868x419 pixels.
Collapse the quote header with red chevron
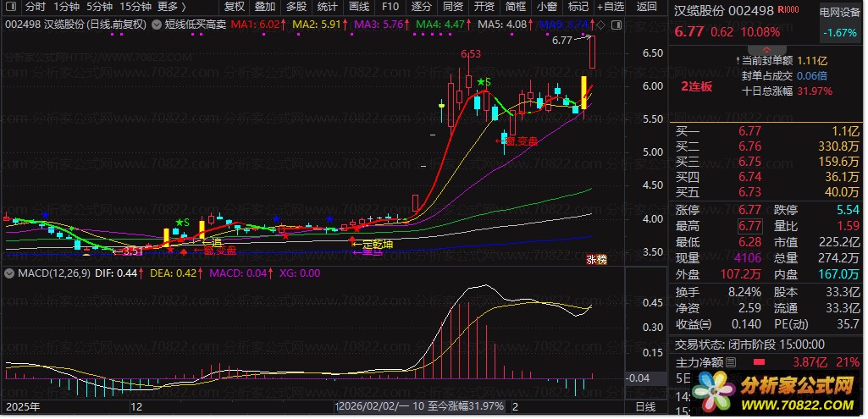coord(766,49)
